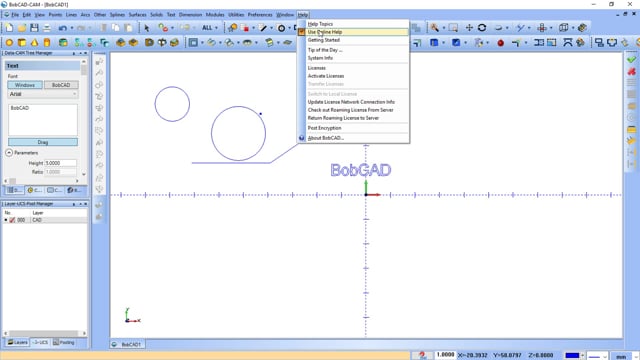The image size is (640, 360).
Task: Click the Drag button
Action: [43, 142]
